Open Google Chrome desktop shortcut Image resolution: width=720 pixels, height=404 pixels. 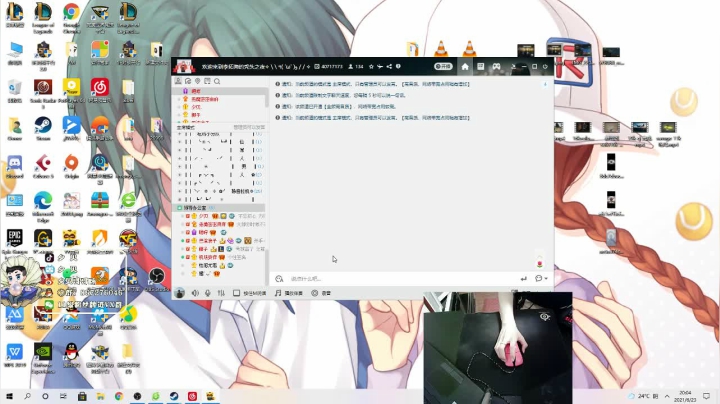(71, 17)
